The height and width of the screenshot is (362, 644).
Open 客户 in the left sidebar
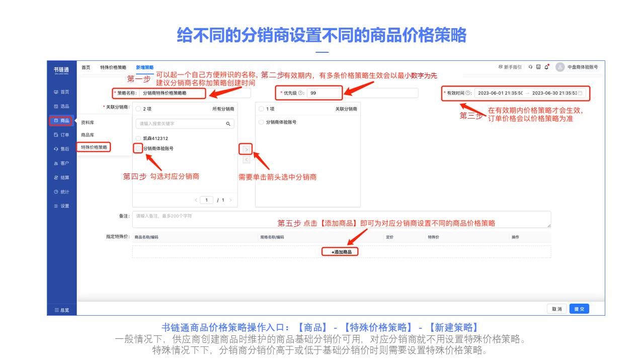point(61,163)
